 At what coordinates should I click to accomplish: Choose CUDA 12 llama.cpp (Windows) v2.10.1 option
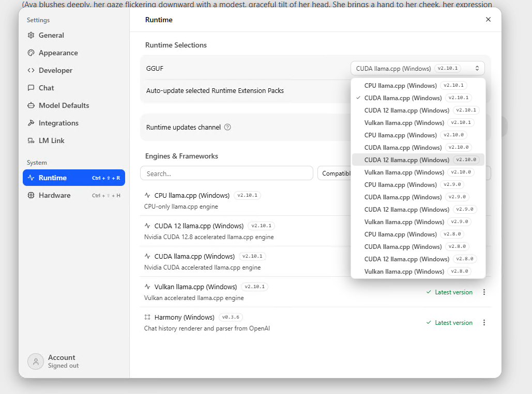click(418, 111)
